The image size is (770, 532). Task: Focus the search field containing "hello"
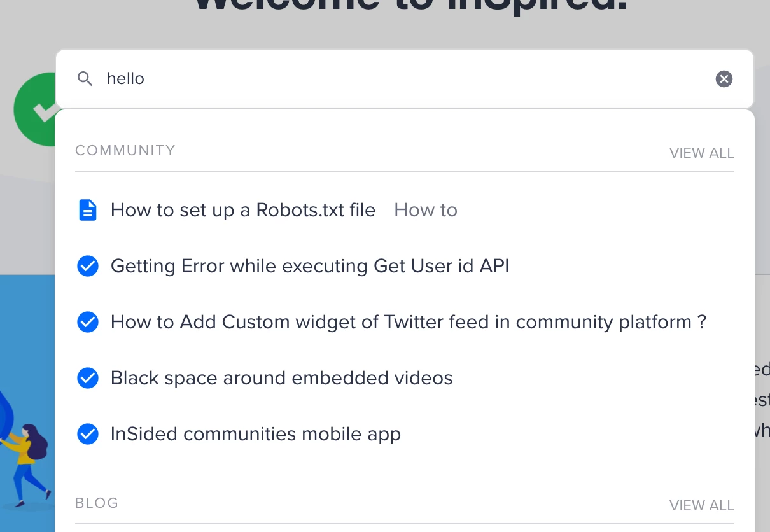click(407, 79)
